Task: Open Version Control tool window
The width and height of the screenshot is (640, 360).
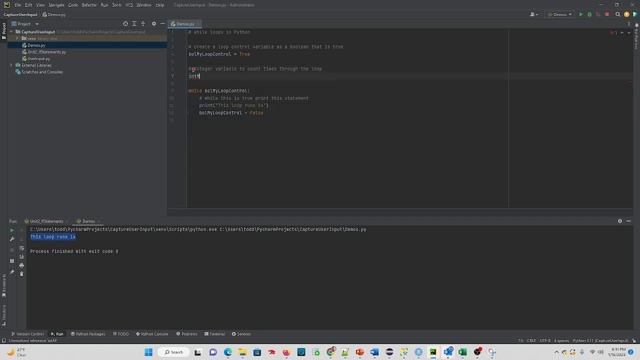Action: point(28,334)
